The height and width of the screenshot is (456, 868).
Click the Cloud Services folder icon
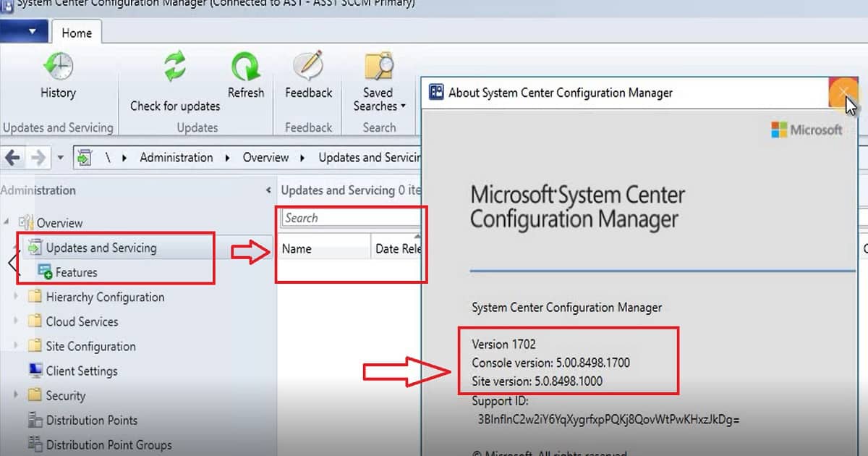(35, 321)
